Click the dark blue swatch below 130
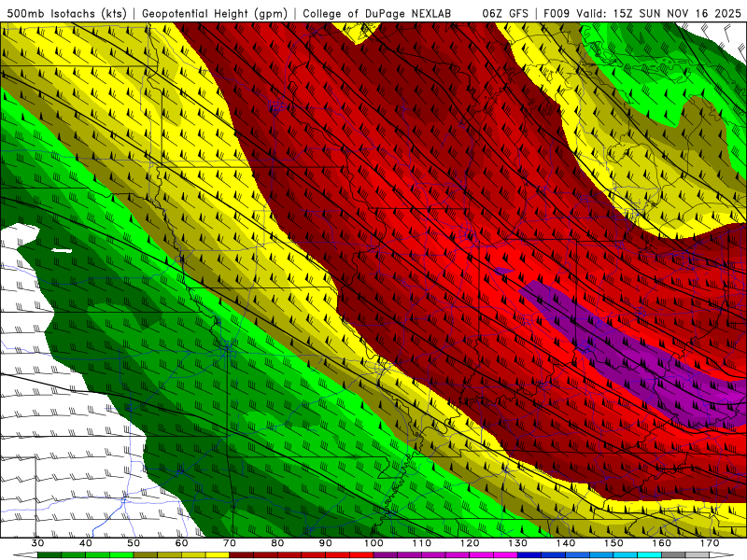This screenshot has height=560, width=747. tap(529, 555)
